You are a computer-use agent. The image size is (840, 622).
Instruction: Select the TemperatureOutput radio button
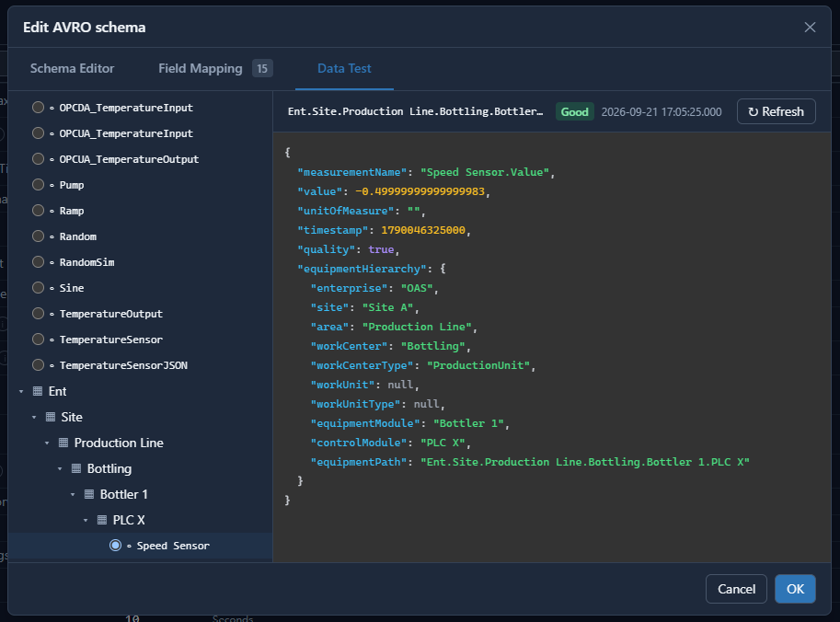[38, 313]
